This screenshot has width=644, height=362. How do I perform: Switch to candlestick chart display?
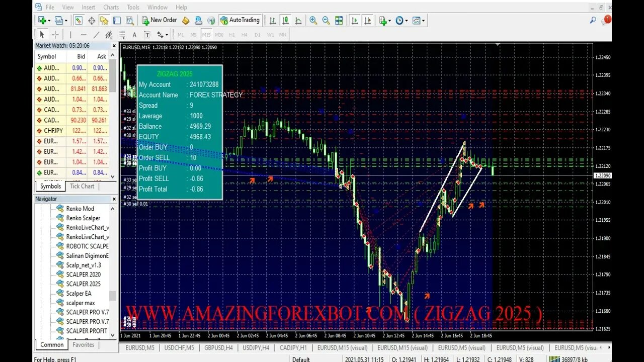pyautogui.click(x=285, y=21)
